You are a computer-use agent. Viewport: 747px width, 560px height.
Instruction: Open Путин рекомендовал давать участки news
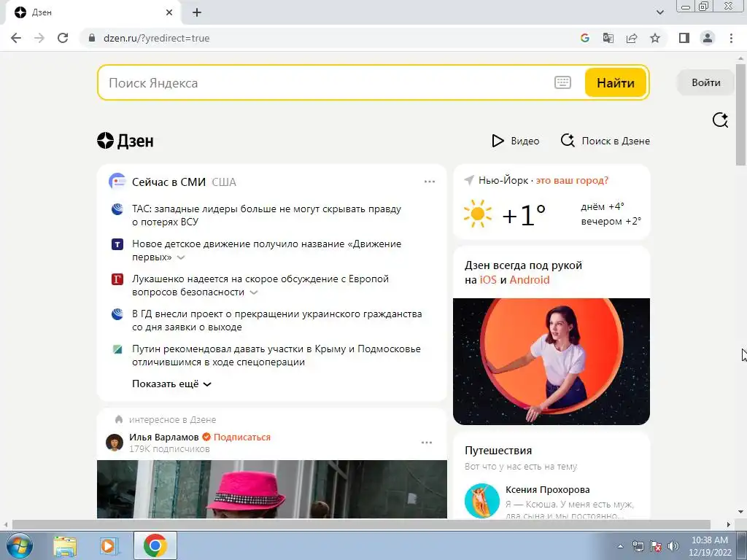[x=276, y=355]
